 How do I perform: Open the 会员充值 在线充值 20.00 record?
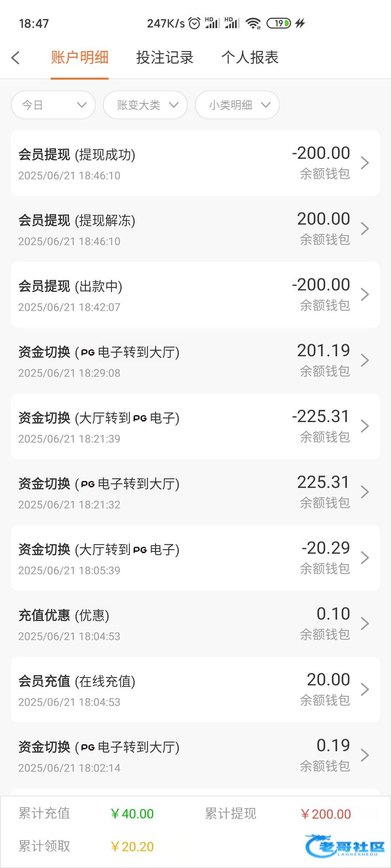click(x=195, y=690)
